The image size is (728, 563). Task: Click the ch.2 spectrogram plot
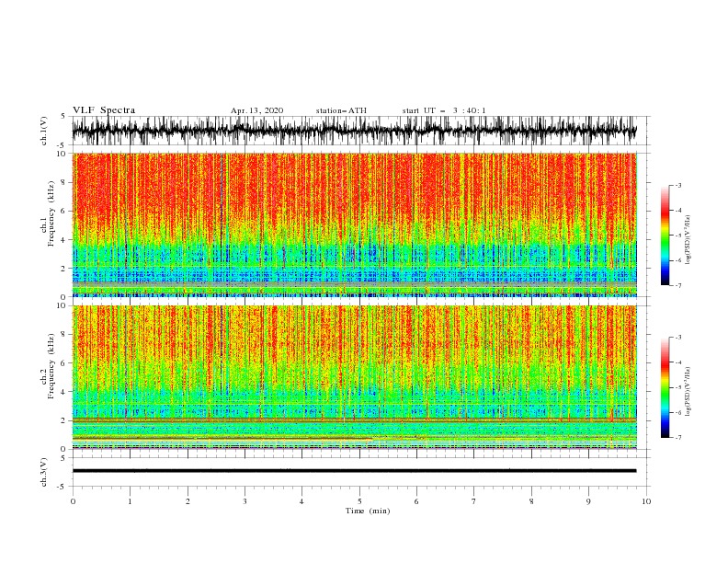coord(355,377)
